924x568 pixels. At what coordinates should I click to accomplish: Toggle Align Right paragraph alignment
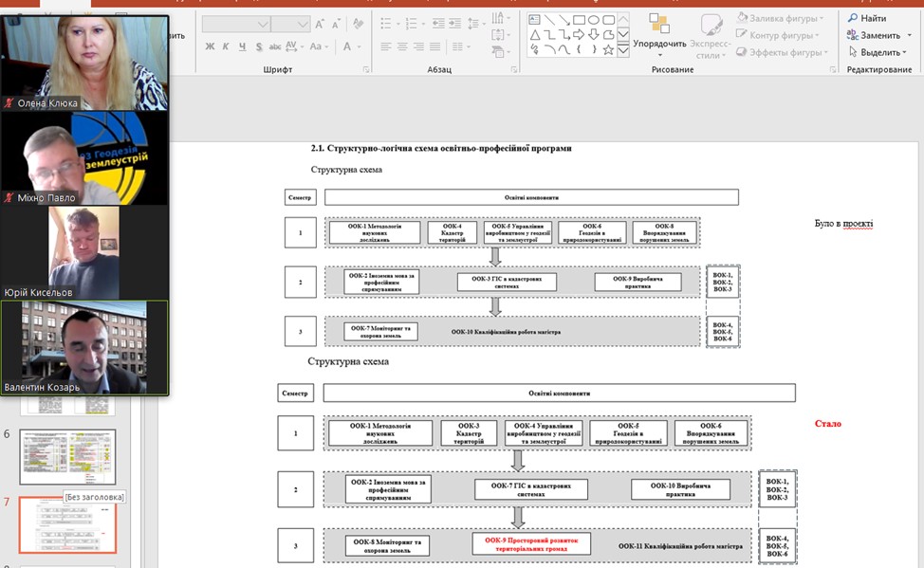(x=418, y=46)
